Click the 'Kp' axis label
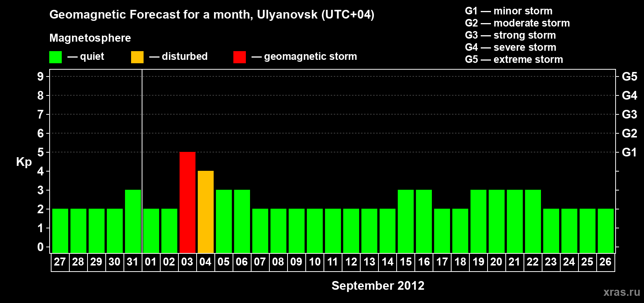This screenshot has width=644, height=303. point(24,162)
